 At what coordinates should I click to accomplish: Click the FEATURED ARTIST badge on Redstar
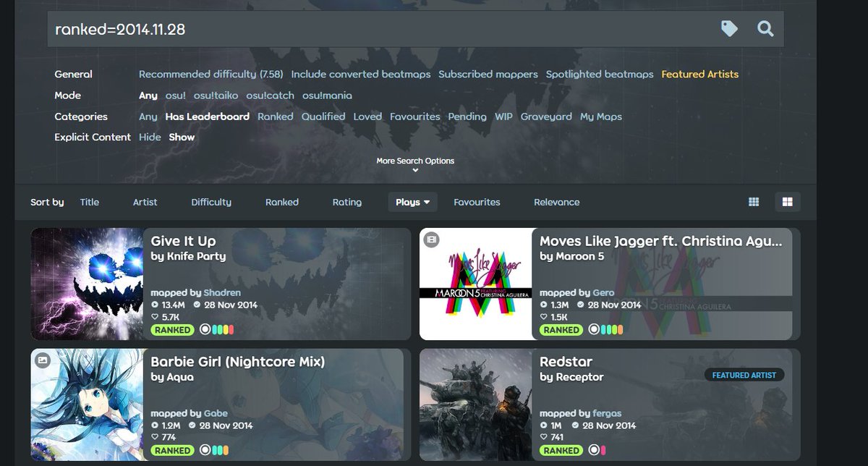pyautogui.click(x=744, y=376)
